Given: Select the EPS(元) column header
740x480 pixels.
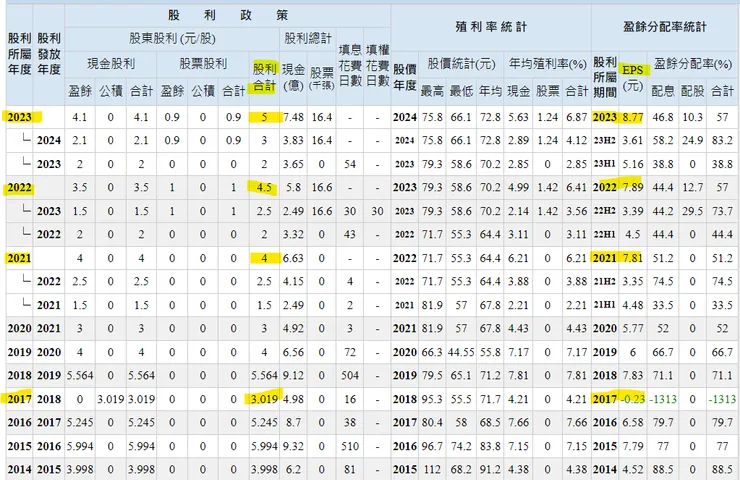Looking at the screenshot, I should [x=633, y=77].
